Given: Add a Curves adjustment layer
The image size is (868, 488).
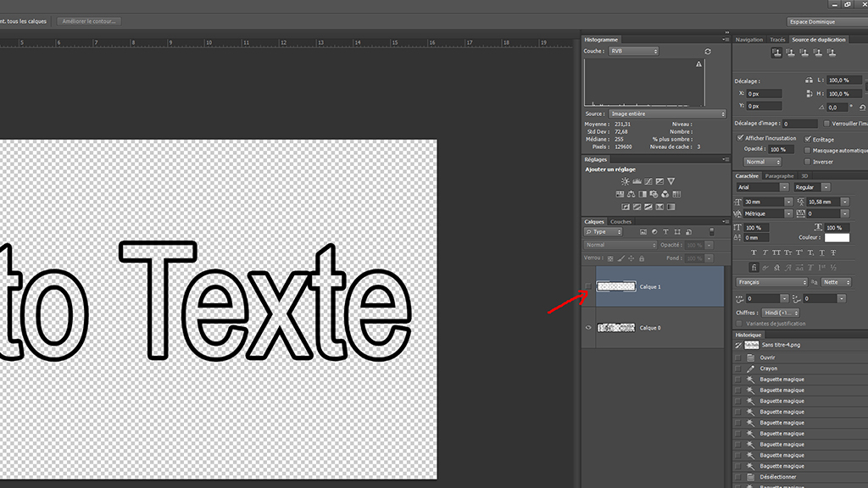Looking at the screenshot, I should (648, 181).
